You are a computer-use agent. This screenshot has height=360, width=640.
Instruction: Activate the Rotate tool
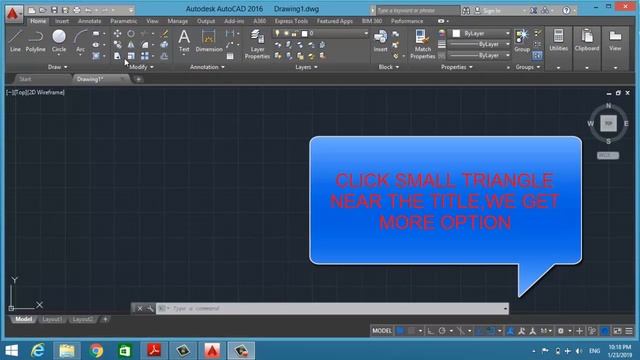(x=131, y=33)
